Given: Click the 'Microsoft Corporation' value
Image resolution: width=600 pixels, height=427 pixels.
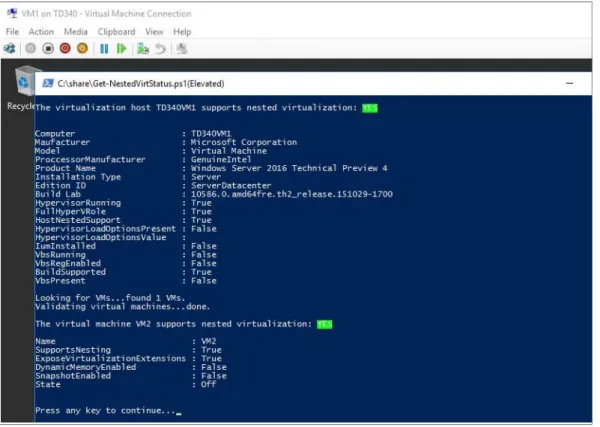Looking at the screenshot, I should click(x=244, y=142).
